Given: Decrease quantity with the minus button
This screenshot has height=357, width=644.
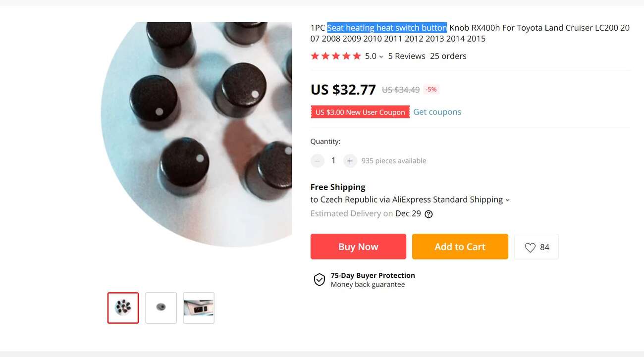Looking at the screenshot, I should (318, 161).
